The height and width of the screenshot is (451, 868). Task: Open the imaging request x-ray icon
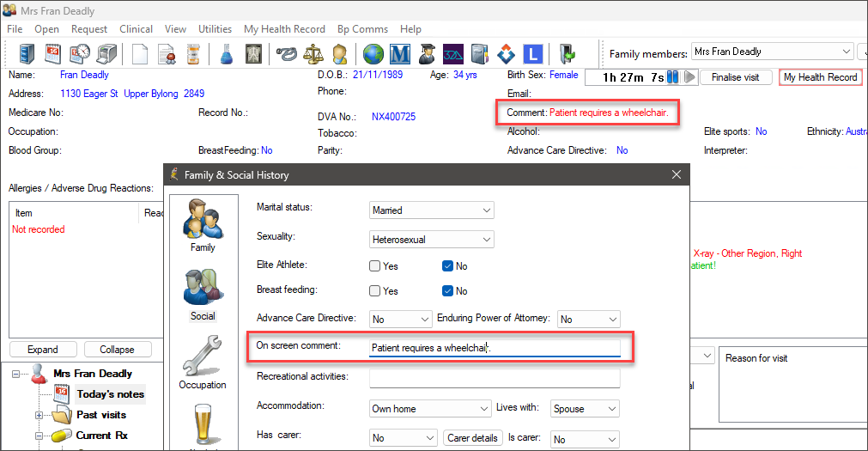tap(253, 54)
